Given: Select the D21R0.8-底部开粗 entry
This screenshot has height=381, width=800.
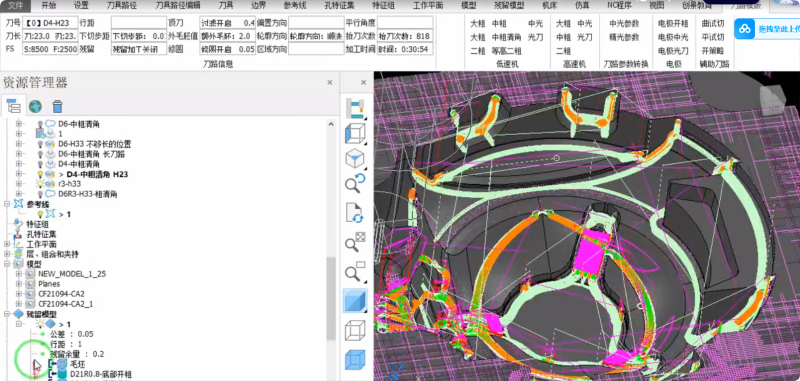Looking at the screenshot, I should coord(101,374).
